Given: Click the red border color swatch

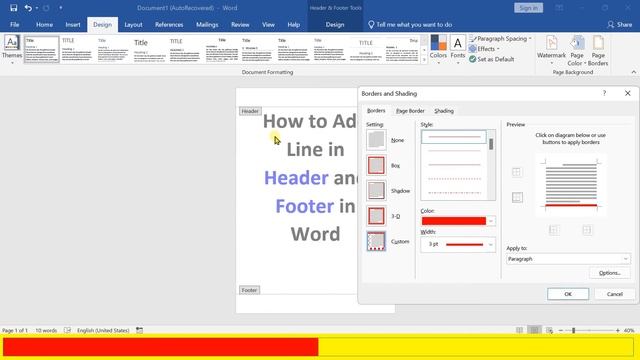Looking at the screenshot, I should (453, 221).
